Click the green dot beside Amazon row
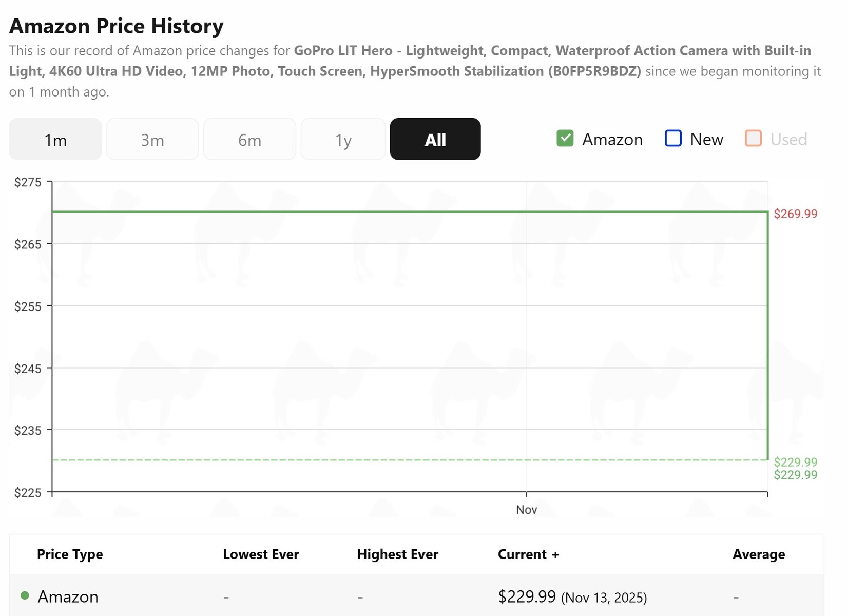 click(25, 596)
